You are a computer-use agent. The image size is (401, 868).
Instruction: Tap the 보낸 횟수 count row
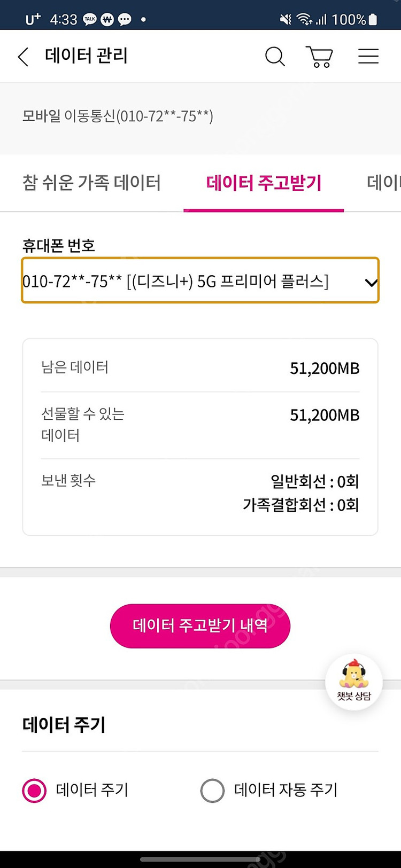pos(200,492)
